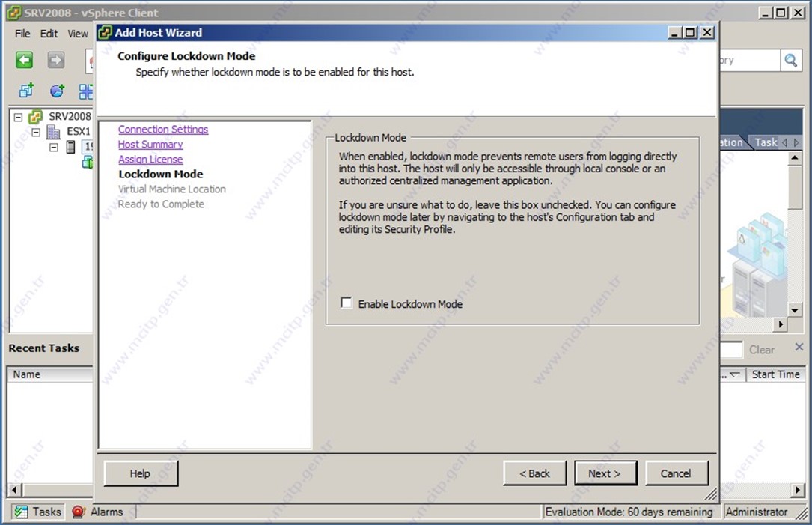Click the grey forward navigation arrow
The image size is (812, 525).
[56, 60]
